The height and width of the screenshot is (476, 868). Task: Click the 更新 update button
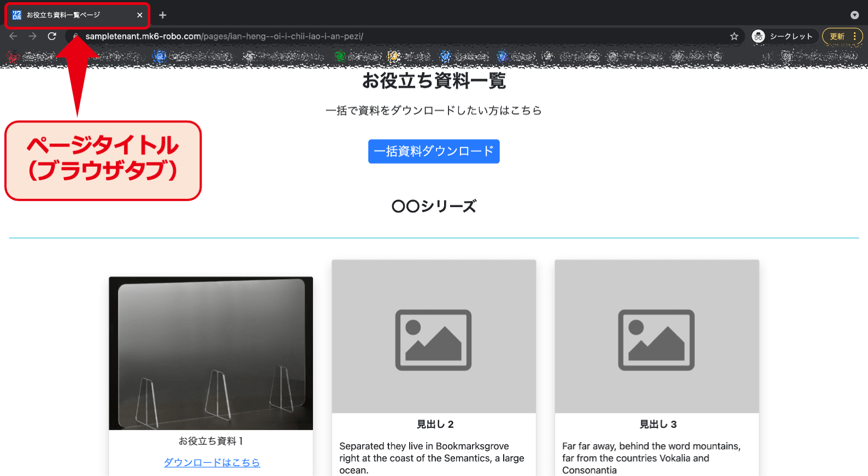click(x=837, y=36)
